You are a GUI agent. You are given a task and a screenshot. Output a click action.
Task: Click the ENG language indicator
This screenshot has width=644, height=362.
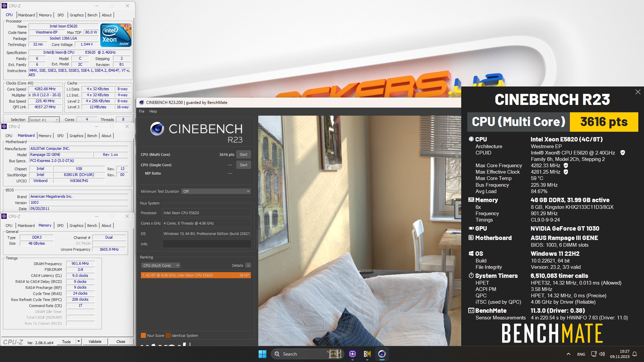coord(581,354)
